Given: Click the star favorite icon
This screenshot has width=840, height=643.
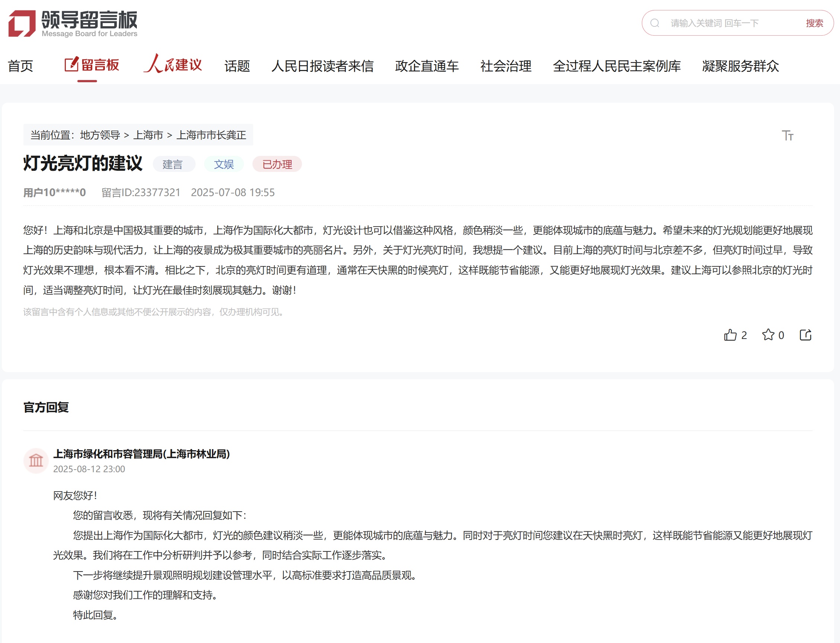Looking at the screenshot, I should [768, 335].
